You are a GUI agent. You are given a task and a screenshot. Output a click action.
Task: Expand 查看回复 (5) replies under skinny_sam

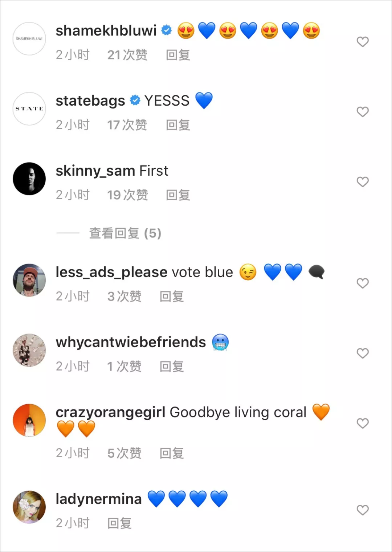pos(125,233)
